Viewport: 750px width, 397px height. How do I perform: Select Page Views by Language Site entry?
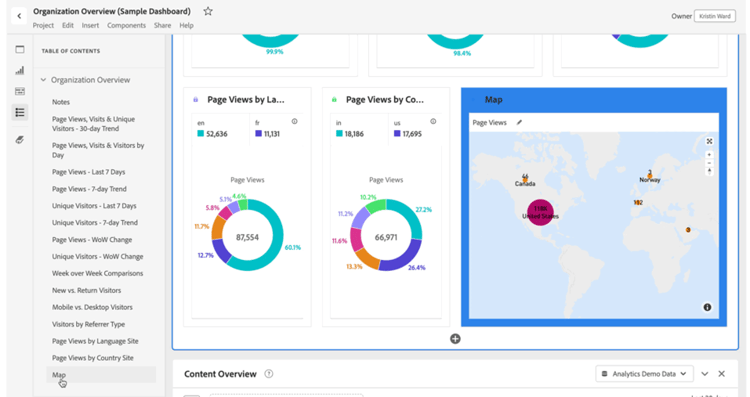tap(95, 341)
